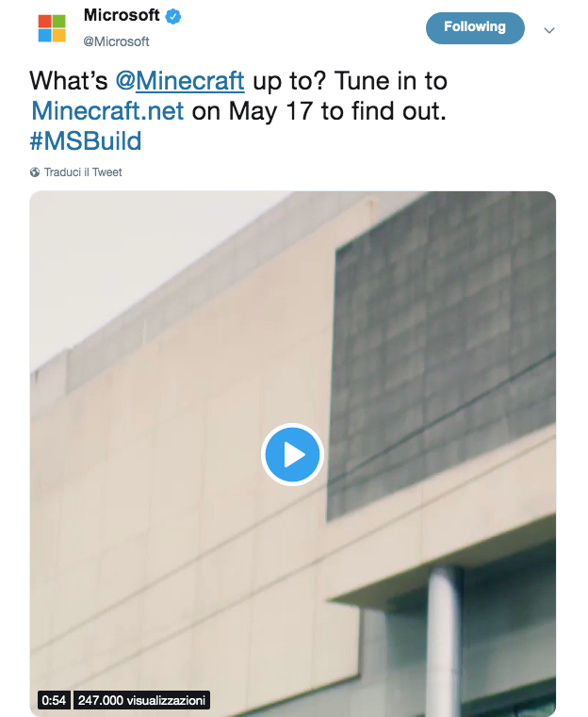
Task: Click the "on May 17 to find out." text
Action: (x=318, y=110)
